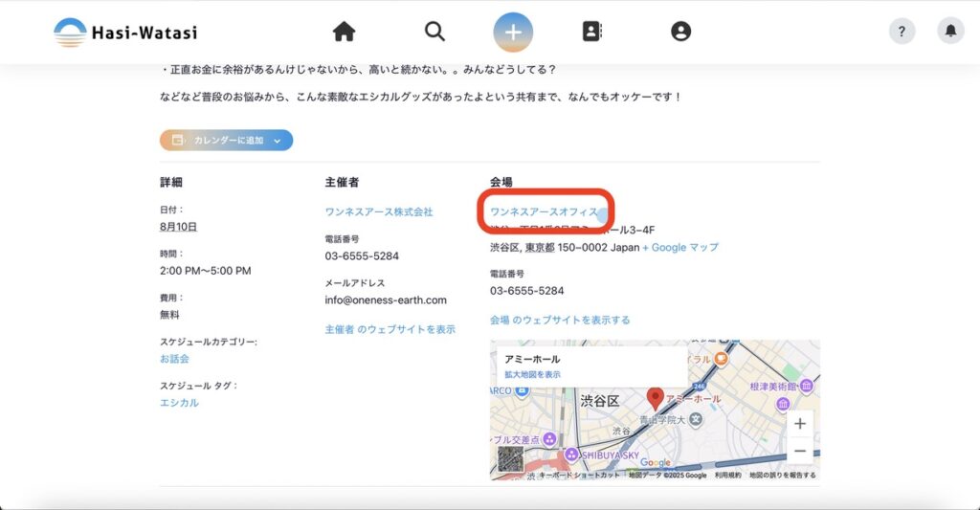Zoom out the map with minus
Screen dimensions: 980x510
[x=800, y=452]
